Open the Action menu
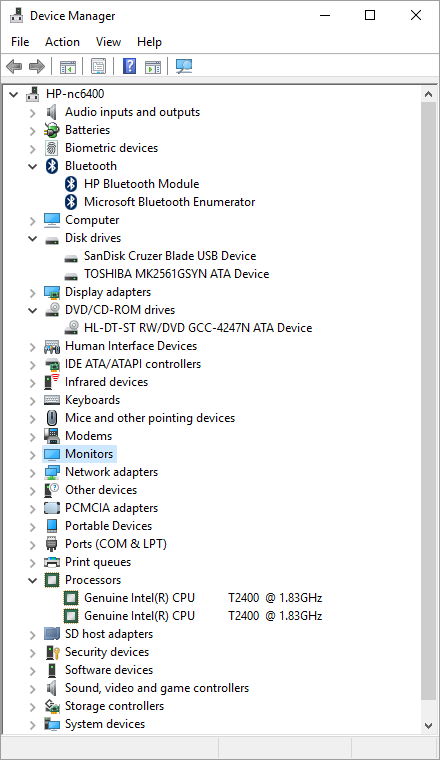This screenshot has height=760, width=440. (x=62, y=42)
